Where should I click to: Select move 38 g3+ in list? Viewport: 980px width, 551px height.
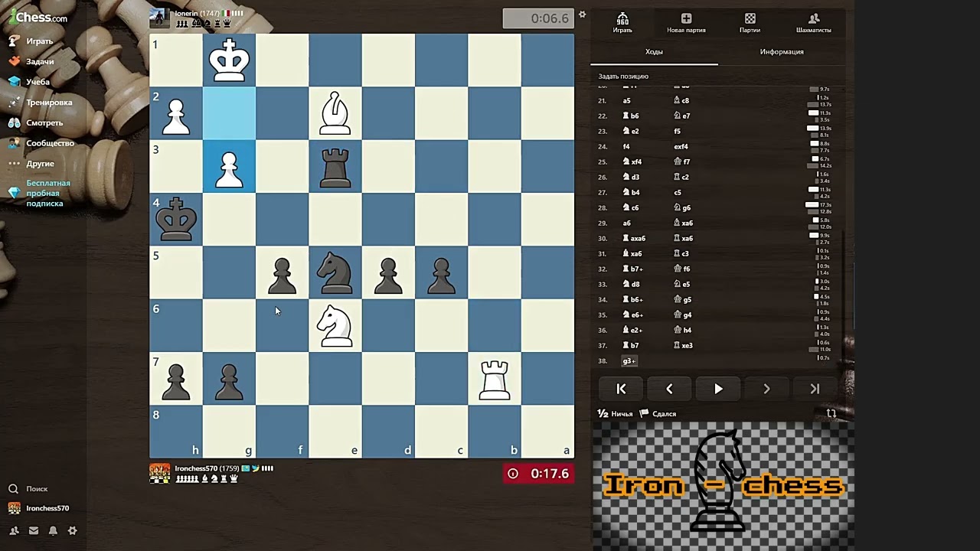click(629, 360)
